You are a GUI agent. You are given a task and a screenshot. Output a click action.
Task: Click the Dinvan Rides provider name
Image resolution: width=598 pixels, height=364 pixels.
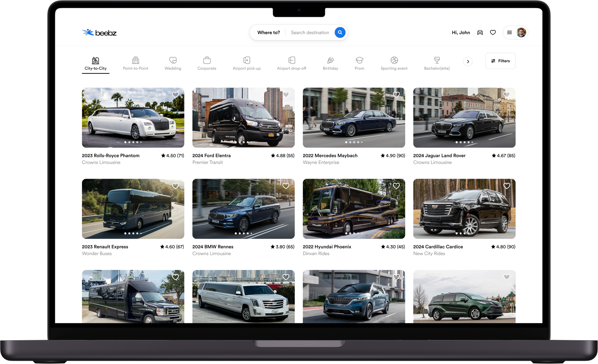[x=316, y=254]
